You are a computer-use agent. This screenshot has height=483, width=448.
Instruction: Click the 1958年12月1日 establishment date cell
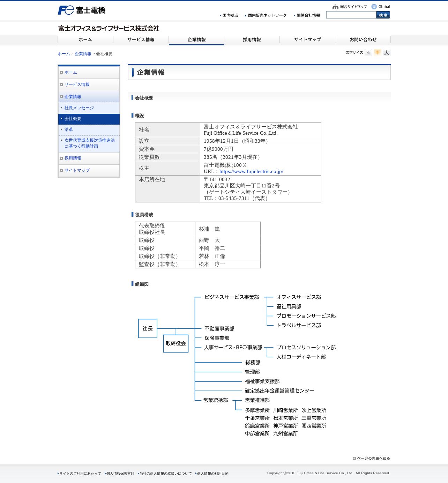(x=260, y=141)
